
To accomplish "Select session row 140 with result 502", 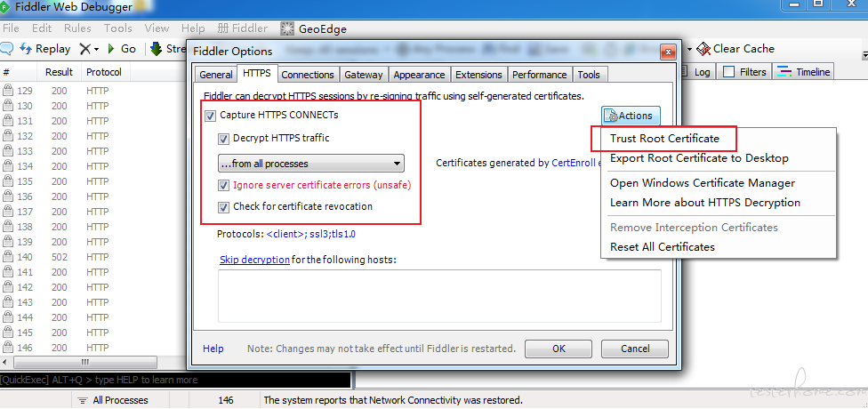I will (x=93, y=257).
